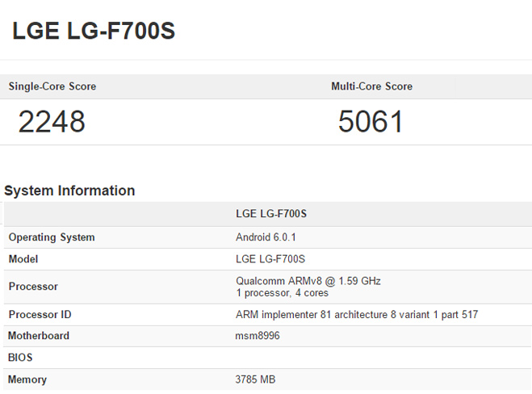Click the Android 6.0.1 value
The image size is (532, 394).
266,237
